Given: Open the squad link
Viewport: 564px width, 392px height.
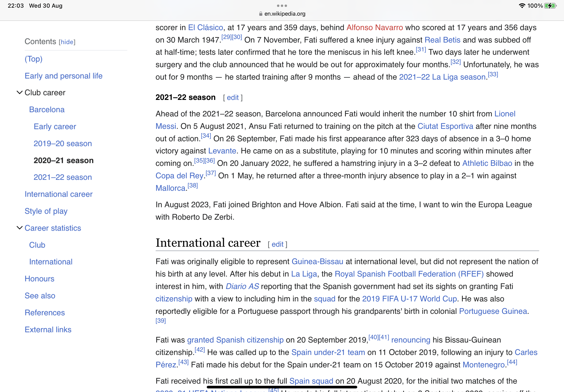Looking at the screenshot, I should (x=325, y=299).
